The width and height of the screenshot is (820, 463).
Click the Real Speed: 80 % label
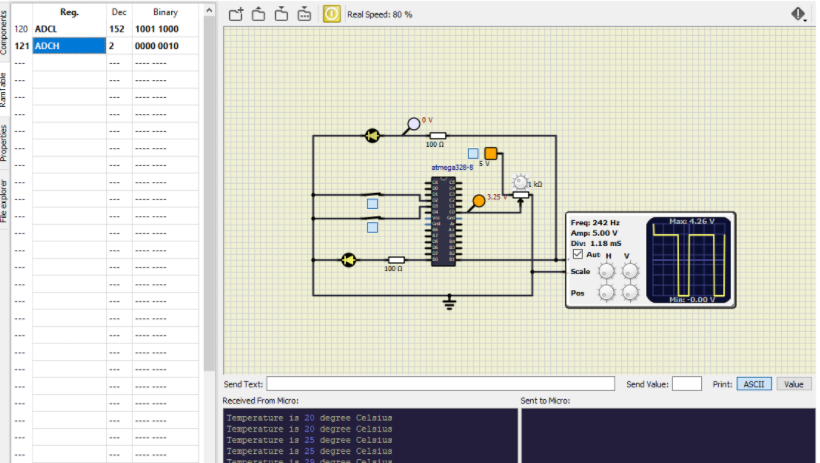[380, 15]
